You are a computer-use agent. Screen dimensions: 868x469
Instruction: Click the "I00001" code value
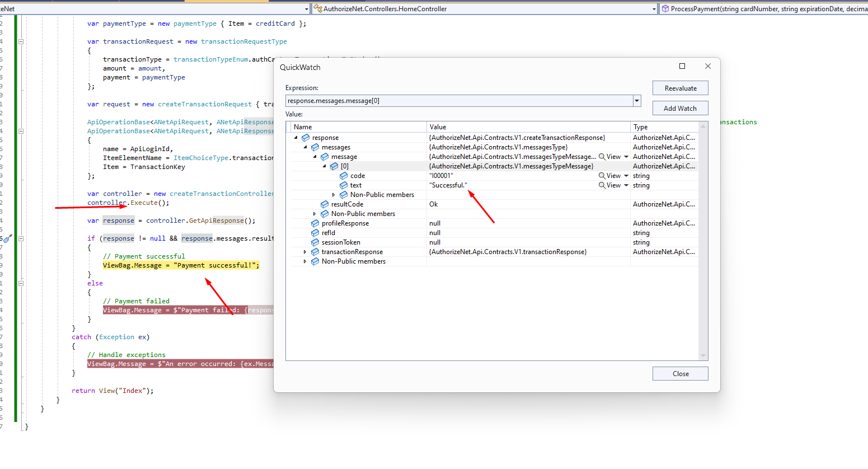441,176
